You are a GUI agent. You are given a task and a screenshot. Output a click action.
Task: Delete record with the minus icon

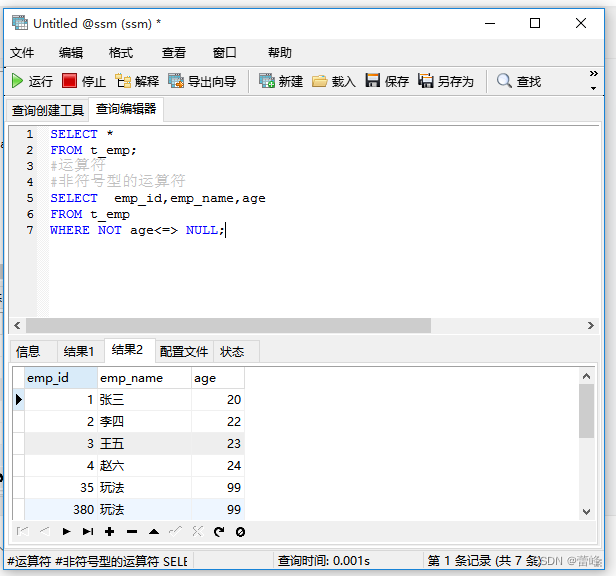click(x=132, y=532)
